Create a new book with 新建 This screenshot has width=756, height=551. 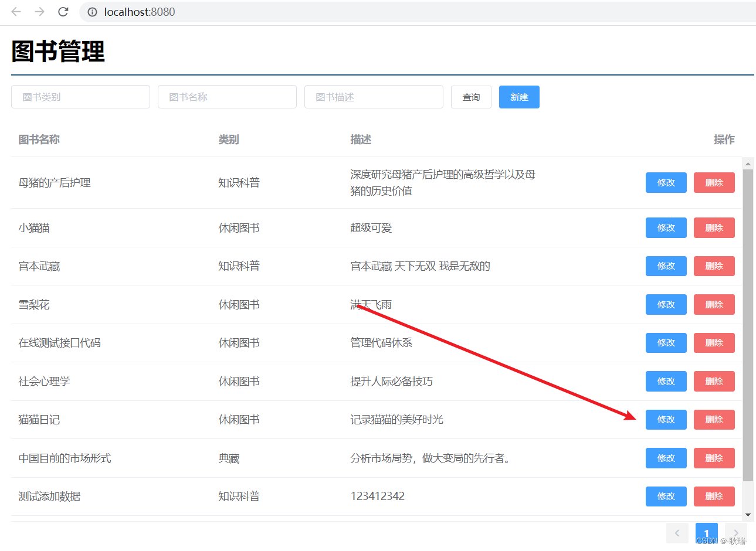coord(519,97)
